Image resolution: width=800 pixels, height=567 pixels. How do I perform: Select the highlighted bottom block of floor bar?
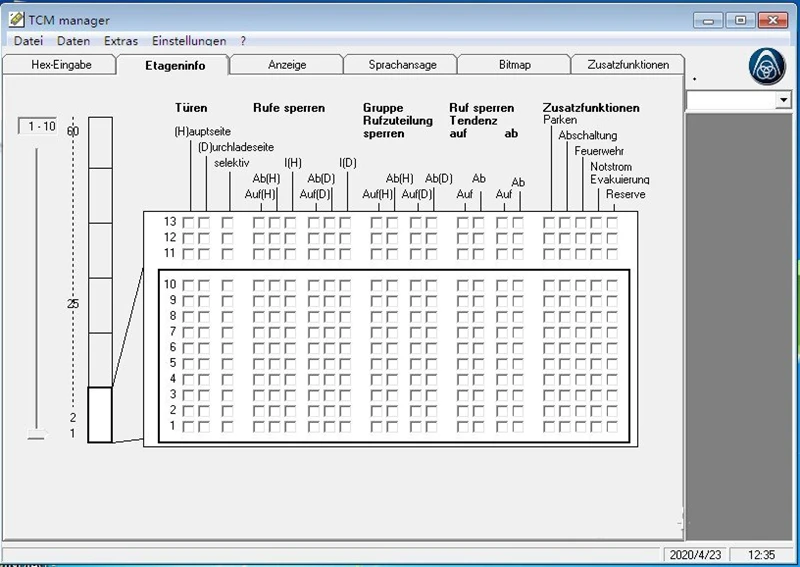click(100, 415)
